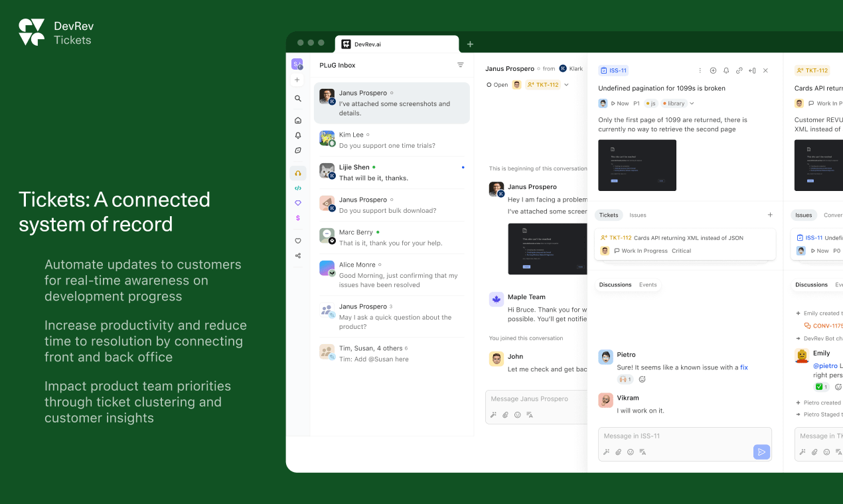Click magic wand in Message Janus Prospero box
This screenshot has width=843, height=504.
tap(493, 415)
